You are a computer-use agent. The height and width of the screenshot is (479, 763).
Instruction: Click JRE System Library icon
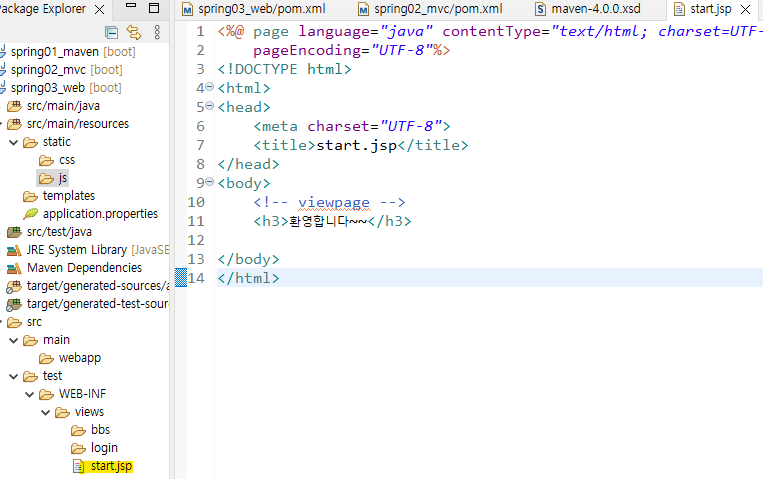click(x=14, y=250)
